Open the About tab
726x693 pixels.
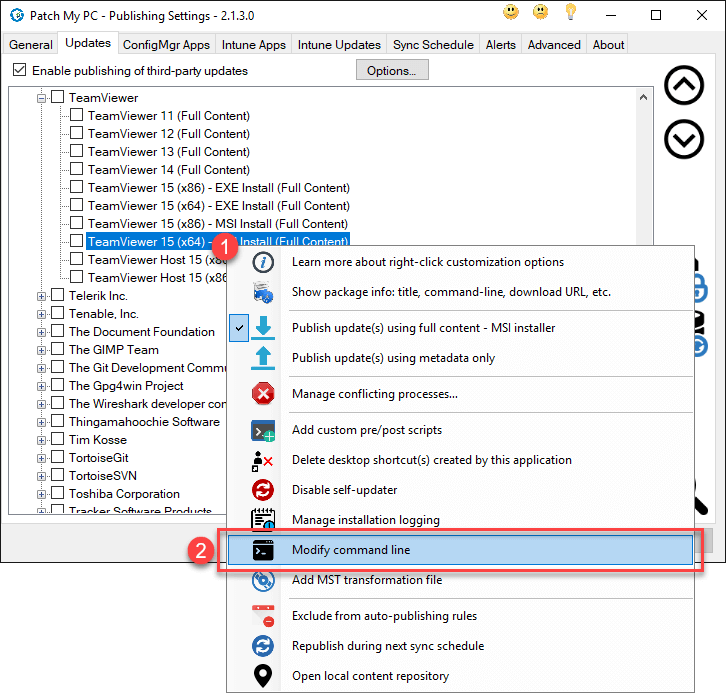pyautogui.click(x=608, y=45)
